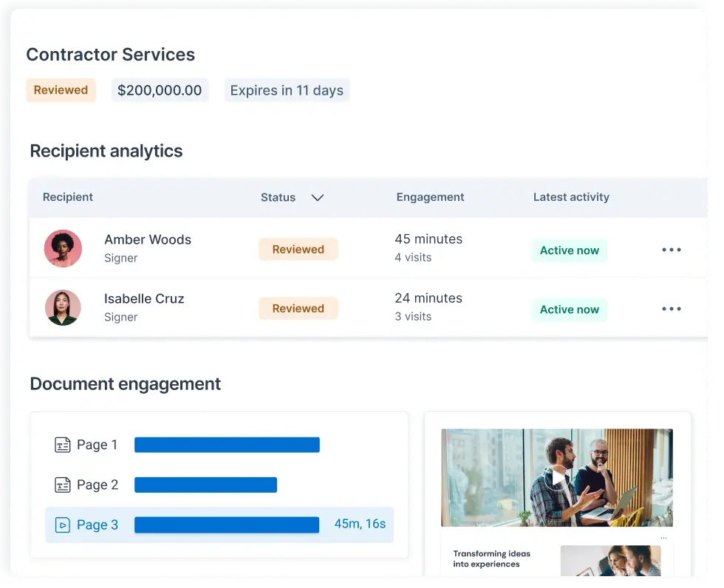Open the small ellipsis below the video

point(663,539)
